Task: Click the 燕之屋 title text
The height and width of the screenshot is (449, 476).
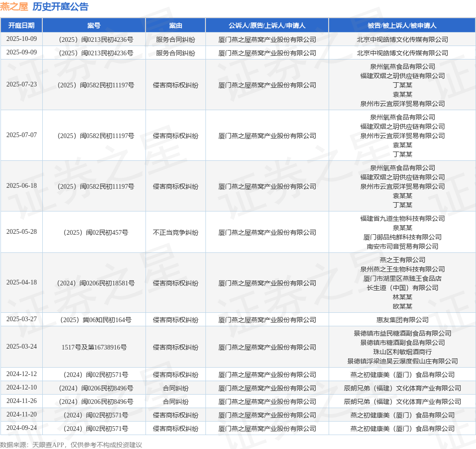Action: click(14, 7)
